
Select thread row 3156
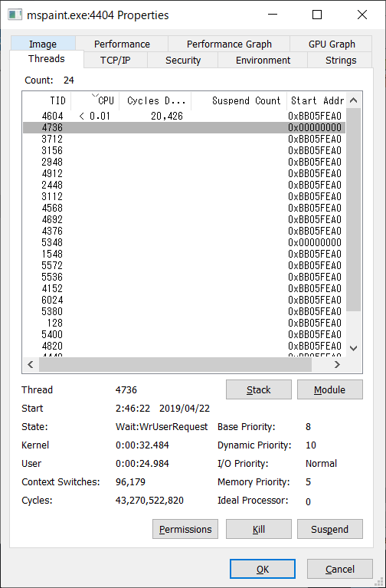coord(184,151)
